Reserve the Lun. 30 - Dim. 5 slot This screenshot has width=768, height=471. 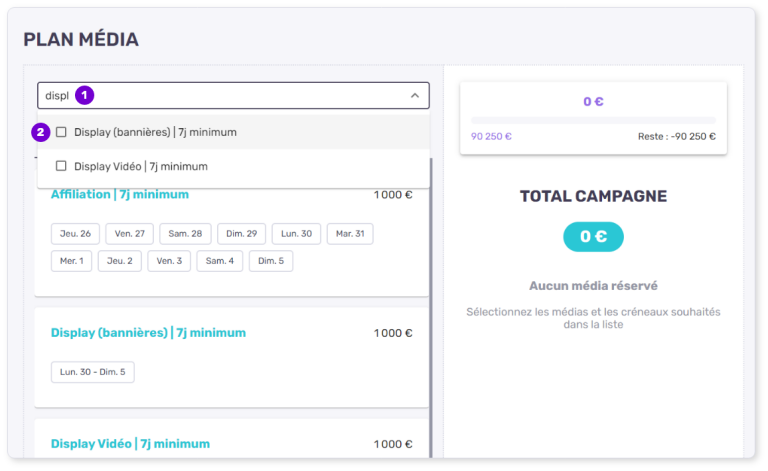coord(92,372)
